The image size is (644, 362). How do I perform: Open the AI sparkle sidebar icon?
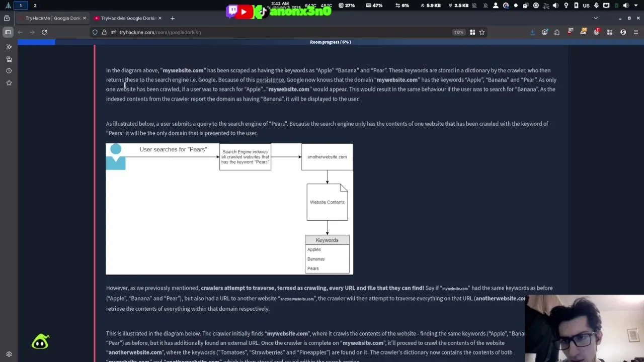tap(9, 47)
